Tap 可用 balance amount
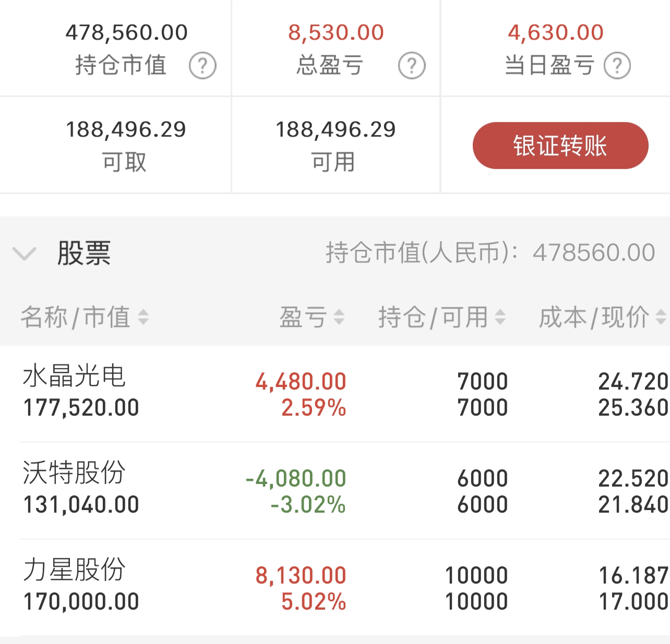 pos(336,129)
